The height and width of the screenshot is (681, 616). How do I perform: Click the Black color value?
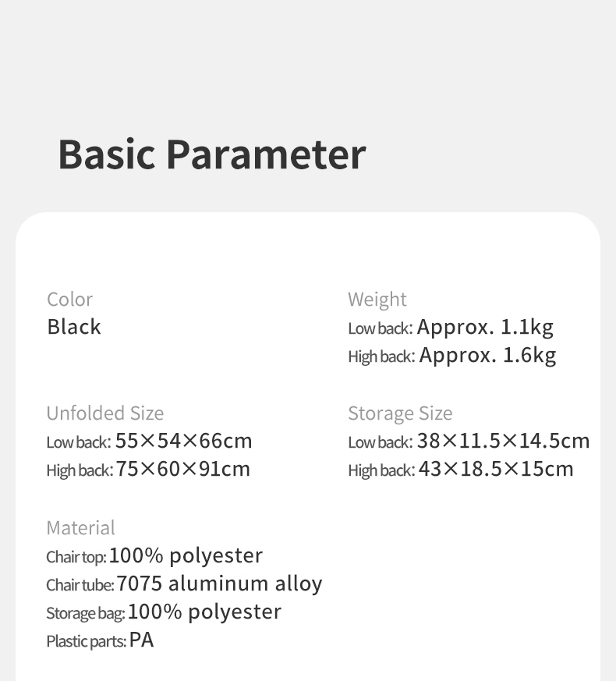74,327
